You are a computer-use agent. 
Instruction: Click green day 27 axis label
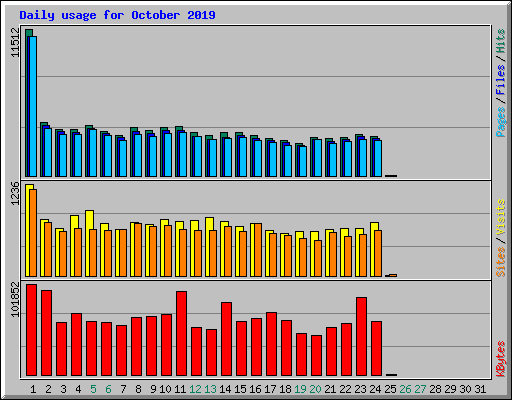(x=420, y=389)
